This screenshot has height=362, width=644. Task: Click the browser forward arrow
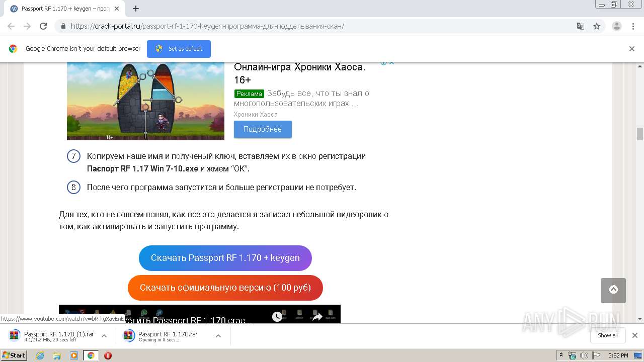click(27, 26)
